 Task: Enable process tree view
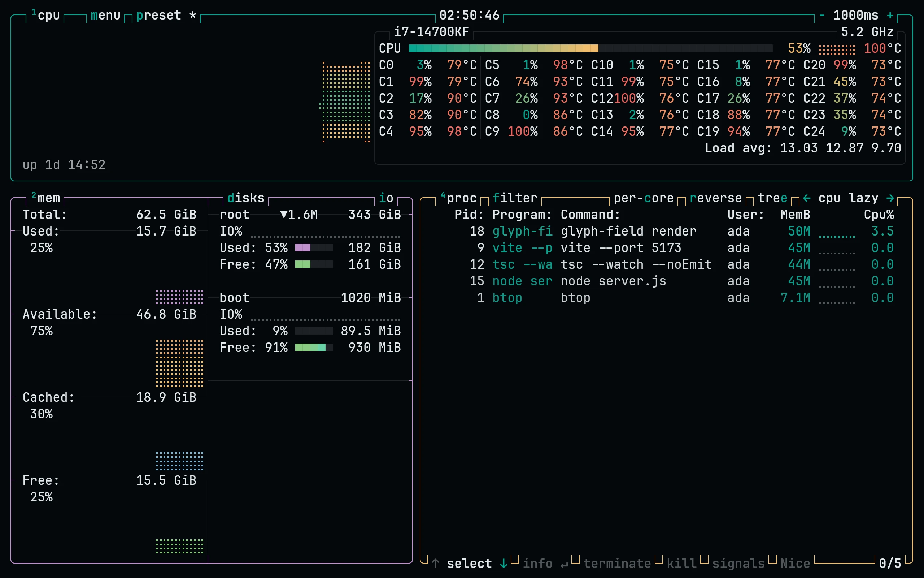772,198
